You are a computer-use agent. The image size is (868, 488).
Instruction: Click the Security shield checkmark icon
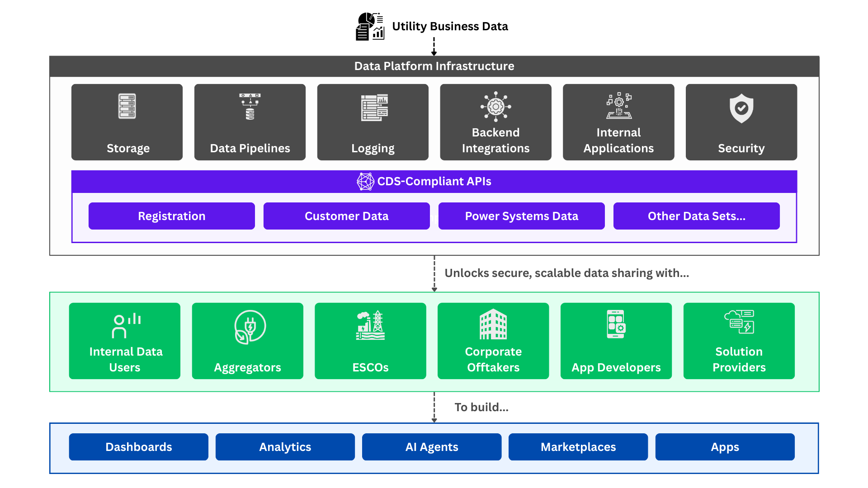click(741, 108)
